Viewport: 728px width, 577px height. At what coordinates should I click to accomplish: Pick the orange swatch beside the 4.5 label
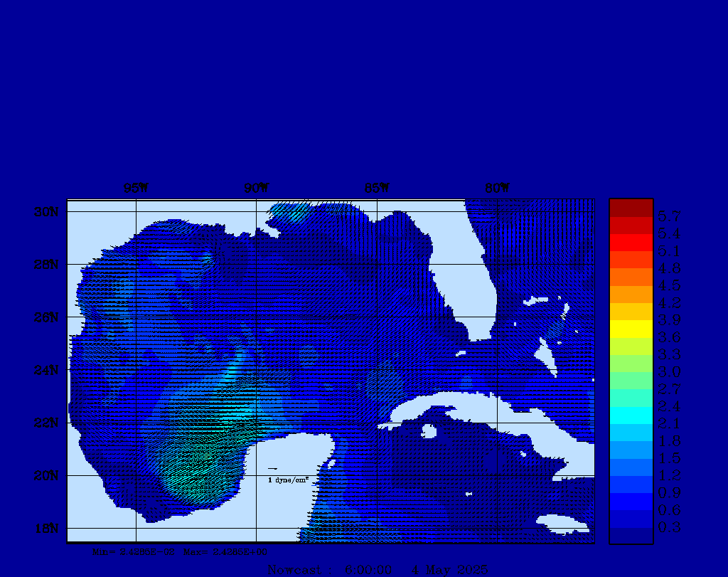[x=631, y=277]
